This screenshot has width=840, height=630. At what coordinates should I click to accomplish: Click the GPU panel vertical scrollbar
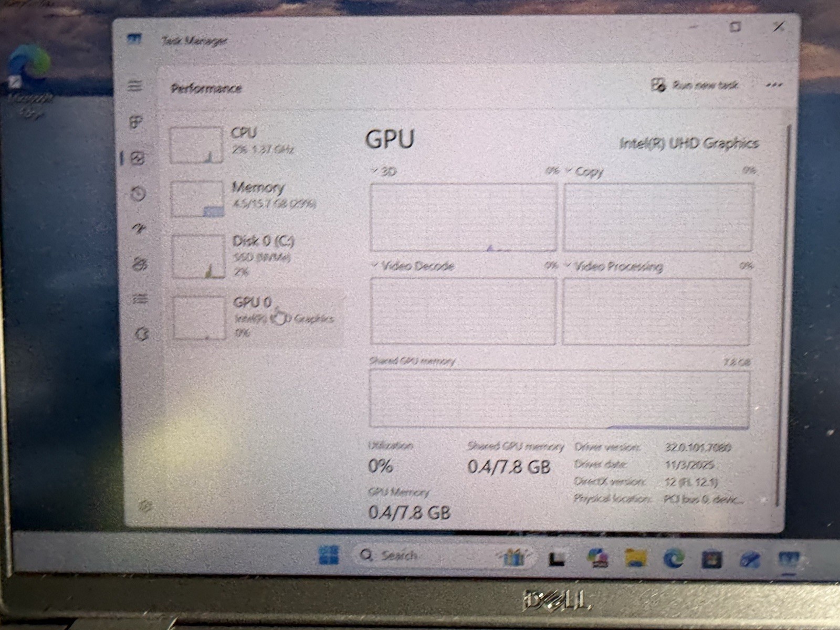[783, 315]
